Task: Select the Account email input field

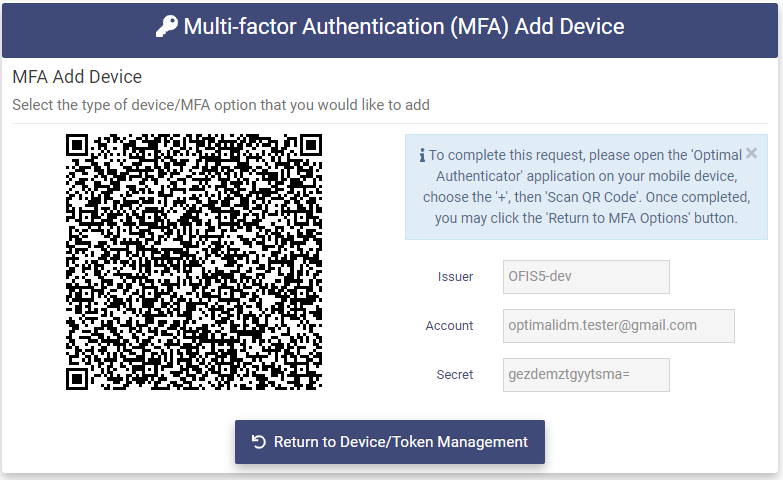Action: click(619, 326)
